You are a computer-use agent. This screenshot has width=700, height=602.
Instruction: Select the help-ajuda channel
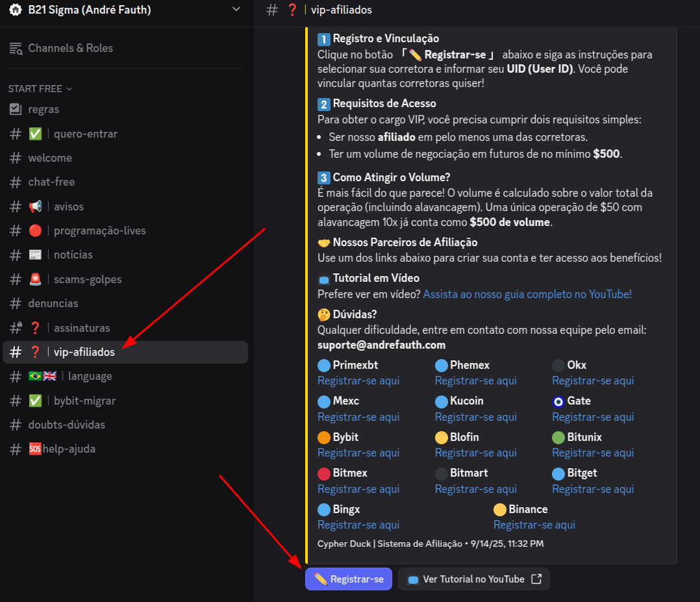(125, 449)
